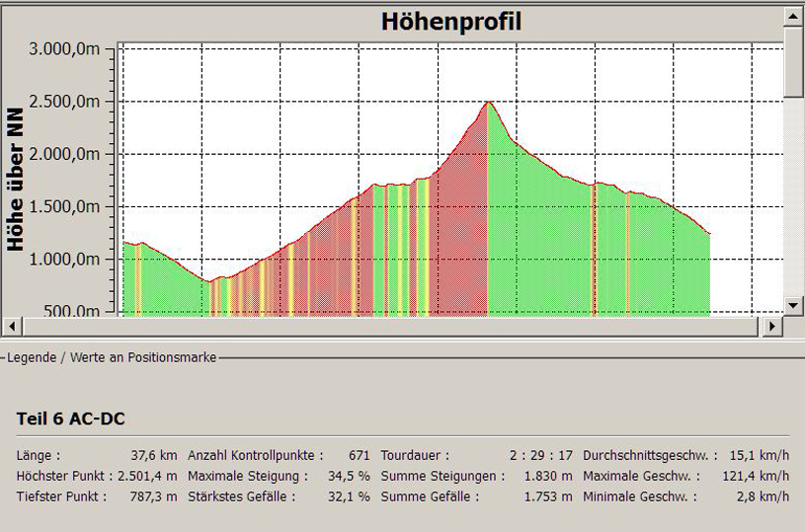This screenshot has height=532, width=805.
Task: Click the vertical scrollbar thumb
Action: pyautogui.click(x=794, y=61)
